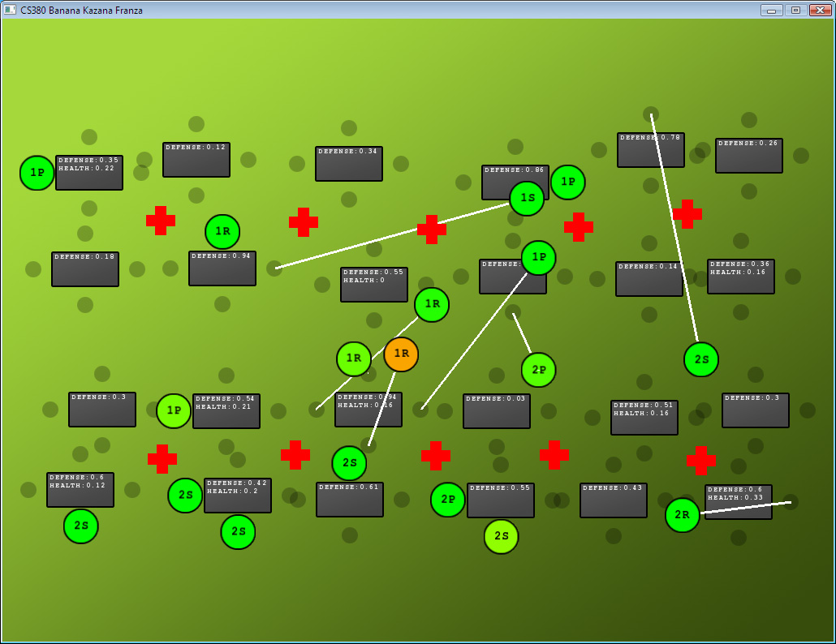Click the red cross left of DEFENSE:0.43 bunker
836x644 pixels.
(554, 455)
